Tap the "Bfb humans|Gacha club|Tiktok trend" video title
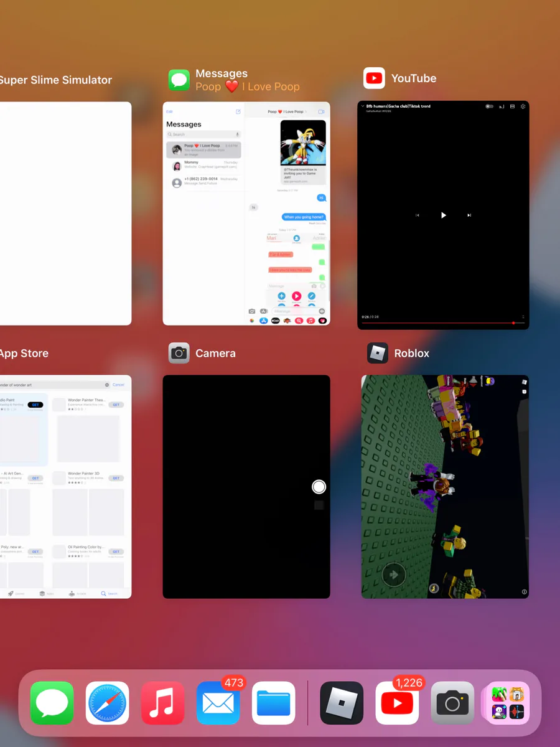 398,106
